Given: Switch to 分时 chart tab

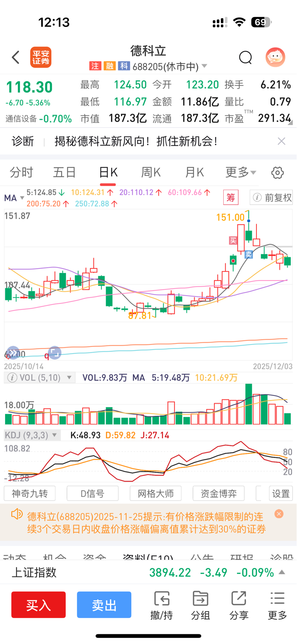Looking at the screenshot, I should [22, 172].
